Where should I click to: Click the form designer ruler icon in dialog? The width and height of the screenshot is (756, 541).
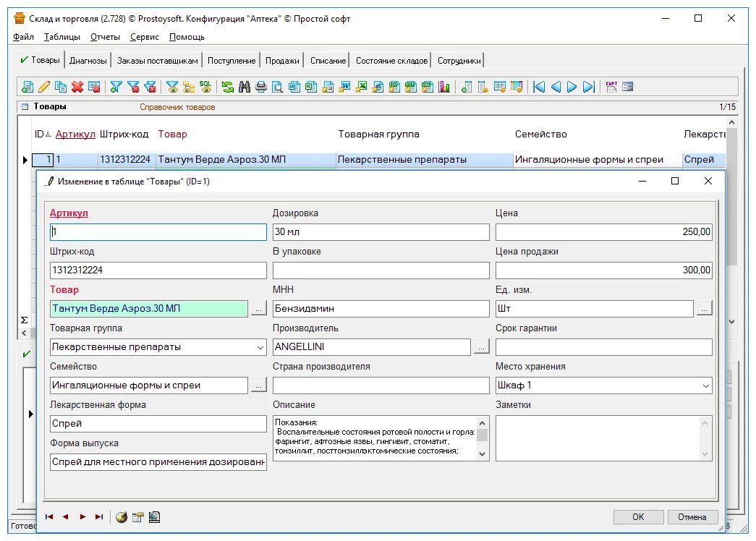(154, 517)
